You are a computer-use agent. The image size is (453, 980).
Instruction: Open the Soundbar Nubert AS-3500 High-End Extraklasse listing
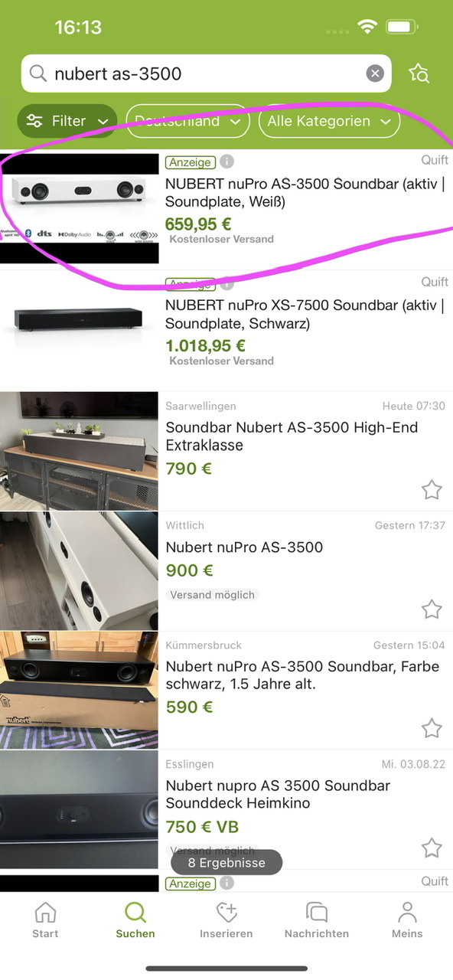pos(292,436)
